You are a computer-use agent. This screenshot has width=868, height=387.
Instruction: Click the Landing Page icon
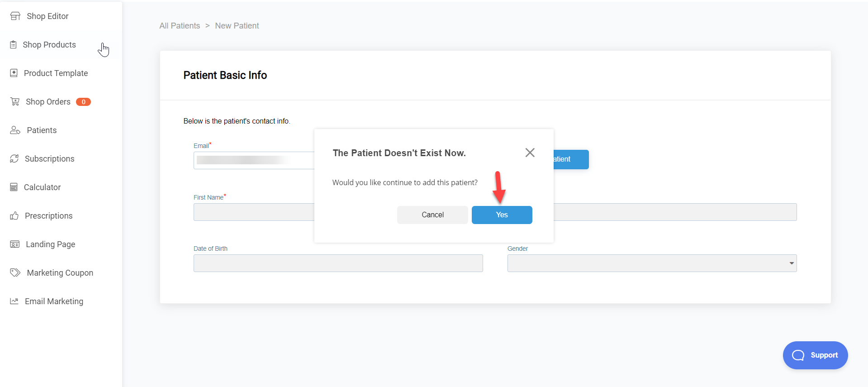point(15,244)
